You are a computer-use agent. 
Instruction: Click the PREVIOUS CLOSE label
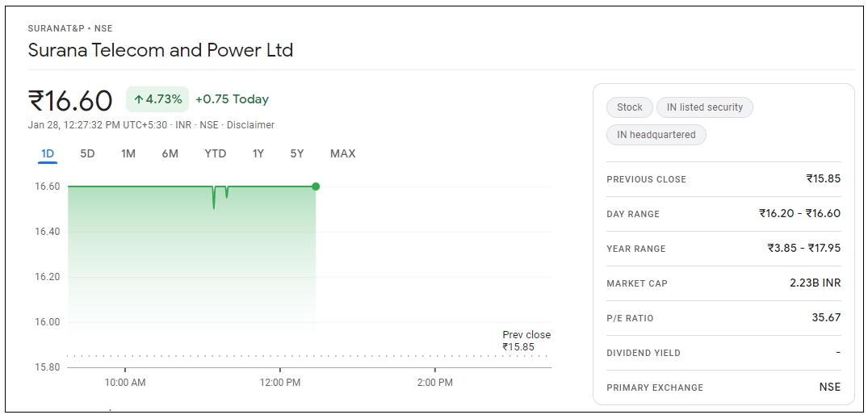click(646, 179)
